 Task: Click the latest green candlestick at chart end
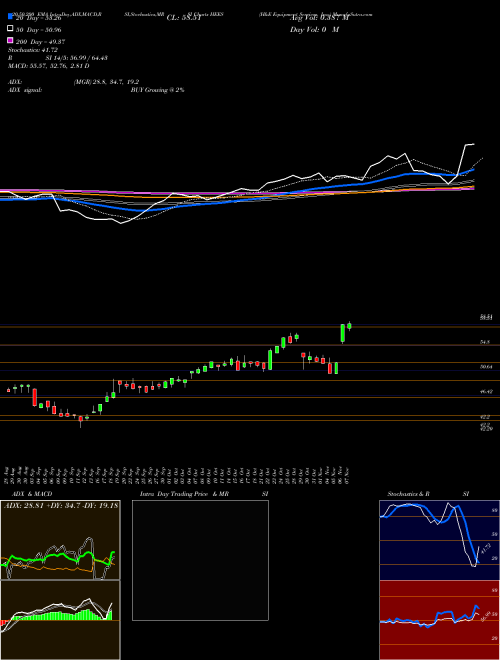[x=349, y=325]
